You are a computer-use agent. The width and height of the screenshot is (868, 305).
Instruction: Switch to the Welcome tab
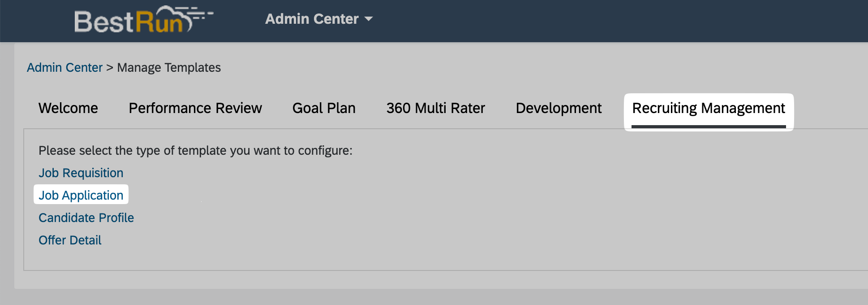(x=68, y=108)
